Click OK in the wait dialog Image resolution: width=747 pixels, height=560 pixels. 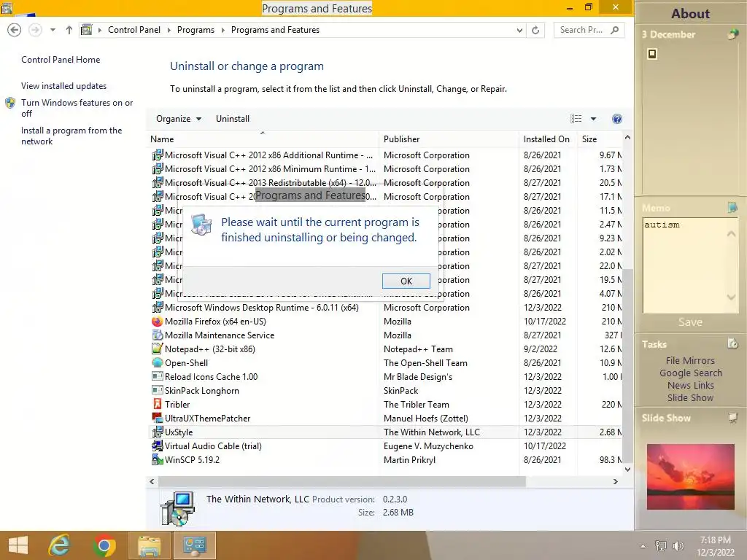point(406,281)
